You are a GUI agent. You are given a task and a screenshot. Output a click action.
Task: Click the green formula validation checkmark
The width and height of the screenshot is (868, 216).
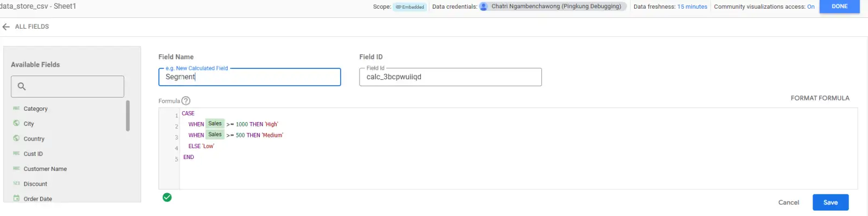point(167,197)
